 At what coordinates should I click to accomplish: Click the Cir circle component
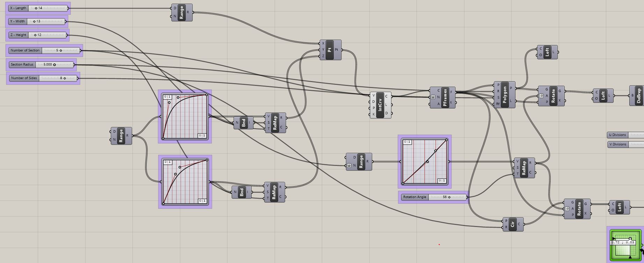click(x=513, y=224)
